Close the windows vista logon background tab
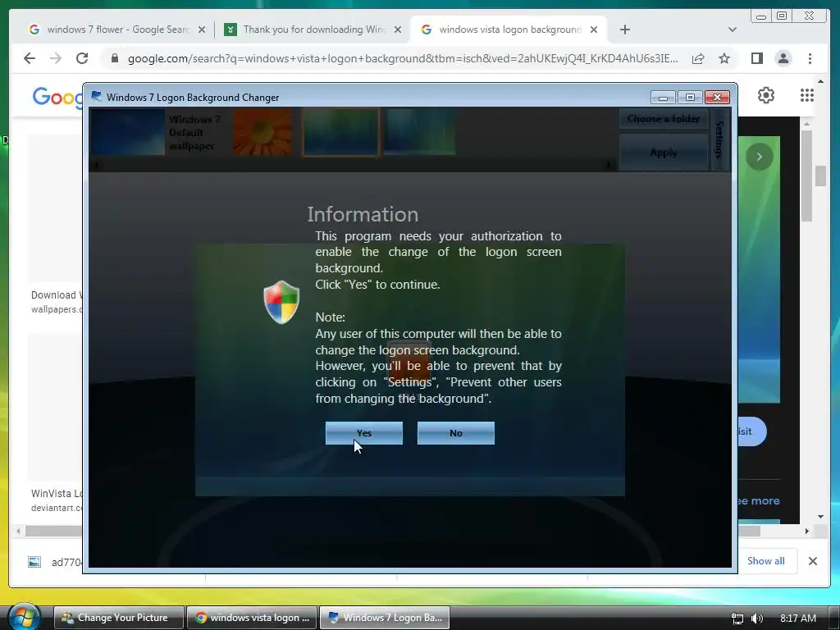The height and width of the screenshot is (630, 840). (x=594, y=30)
